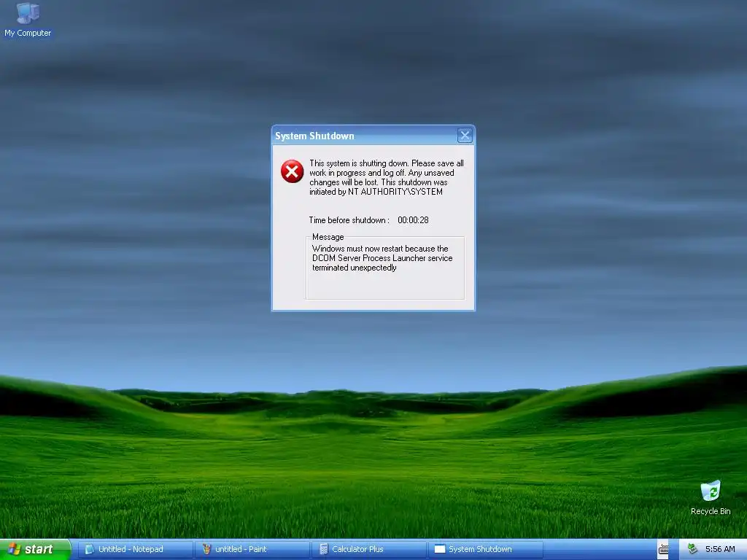Switch to Untitled - Notepad taskbar button
Image resolution: width=747 pixels, height=560 pixels.
pos(135,549)
